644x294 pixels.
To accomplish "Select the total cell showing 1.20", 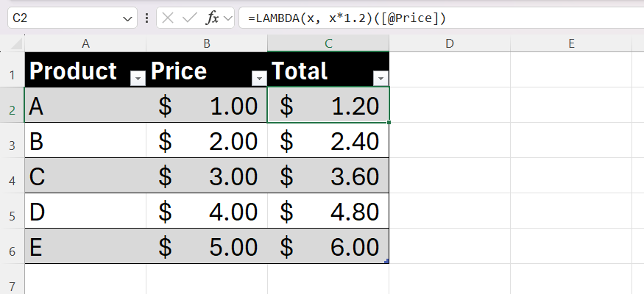I will coord(328,105).
